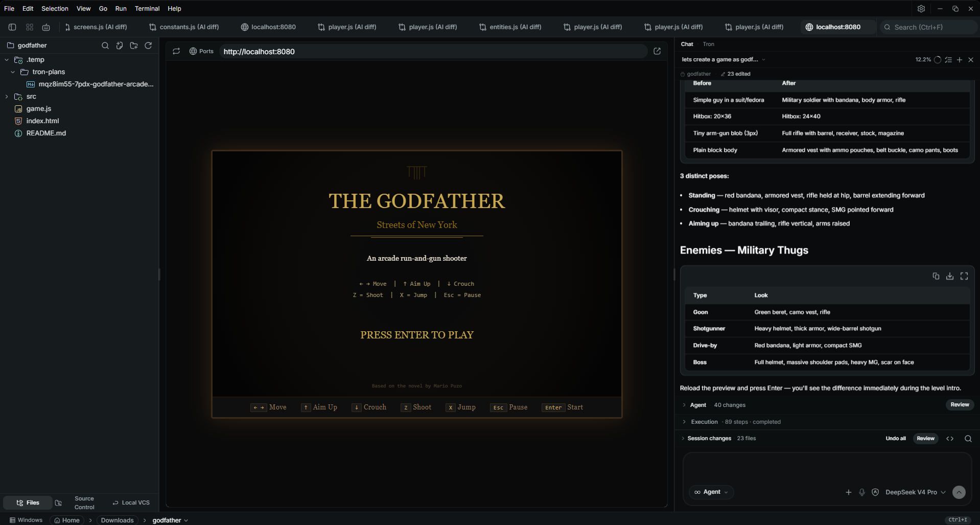Click Review button in Session changes bar
The height and width of the screenshot is (525, 980).
point(925,439)
